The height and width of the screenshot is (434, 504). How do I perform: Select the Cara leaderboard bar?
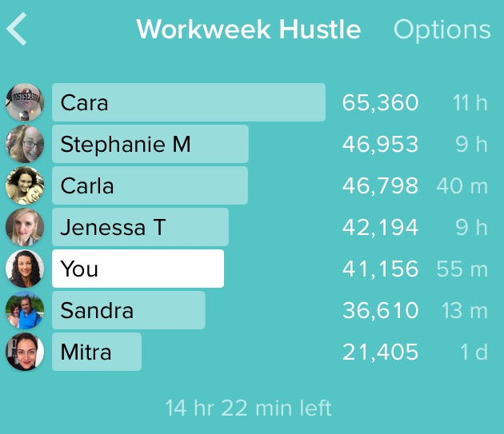pyautogui.click(x=189, y=102)
